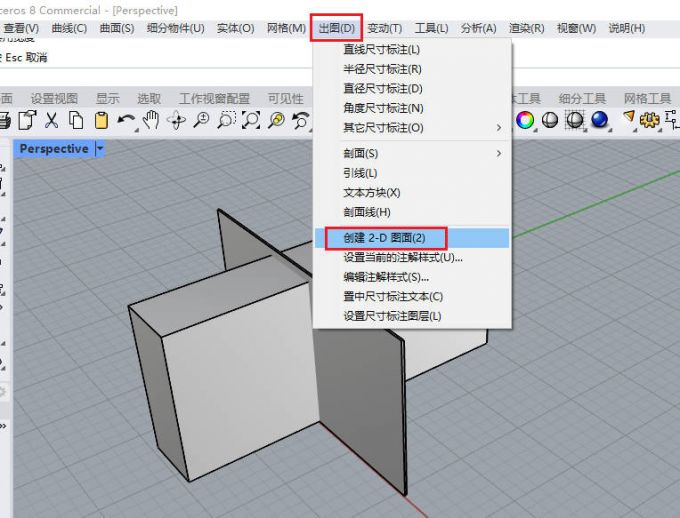The width and height of the screenshot is (680, 518).
Task: Switch to the 显示 toolbar tab
Action: pyautogui.click(x=107, y=98)
